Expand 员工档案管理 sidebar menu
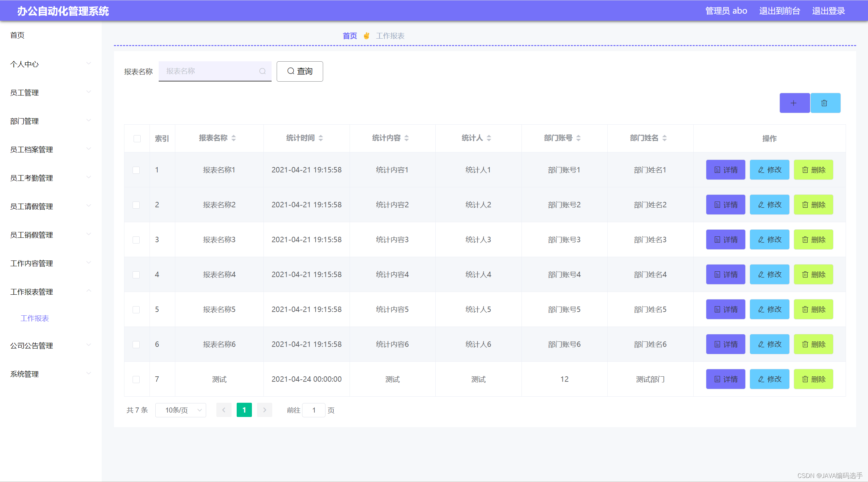The image size is (868, 482). click(x=51, y=149)
